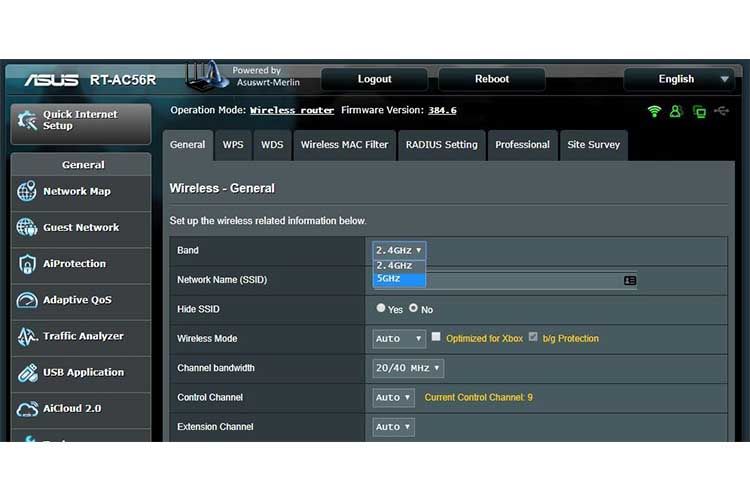Select Yes for Hide SSID
Image resolution: width=750 pixels, height=500 pixels.
tap(381, 308)
